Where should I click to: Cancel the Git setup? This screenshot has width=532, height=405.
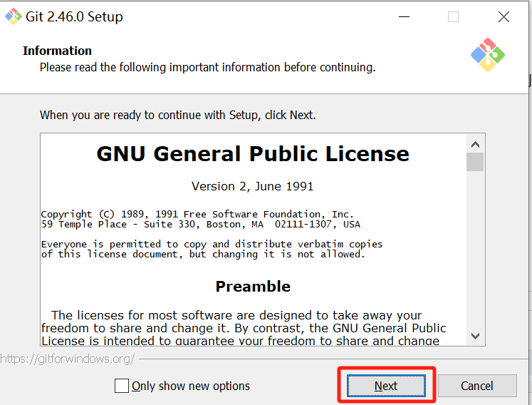(x=477, y=386)
